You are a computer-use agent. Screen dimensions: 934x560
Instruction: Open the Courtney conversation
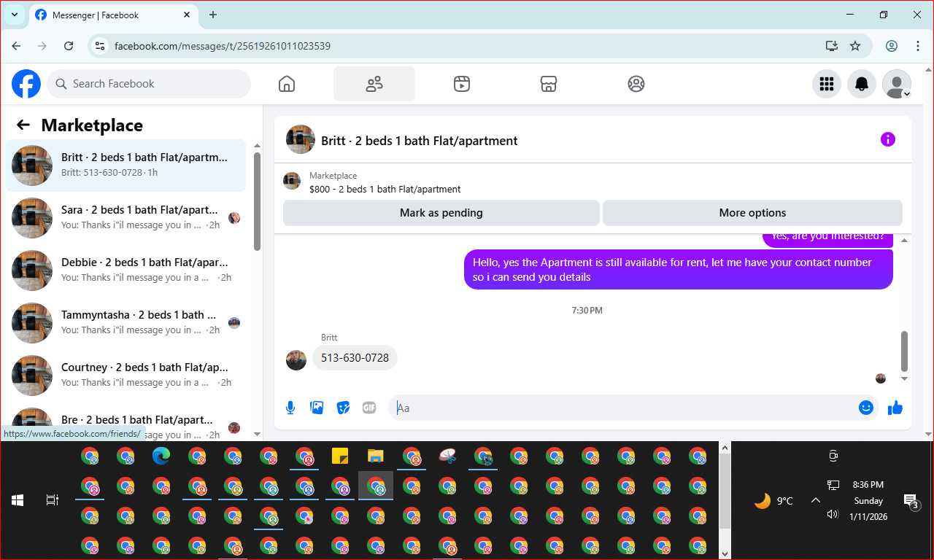(126, 376)
